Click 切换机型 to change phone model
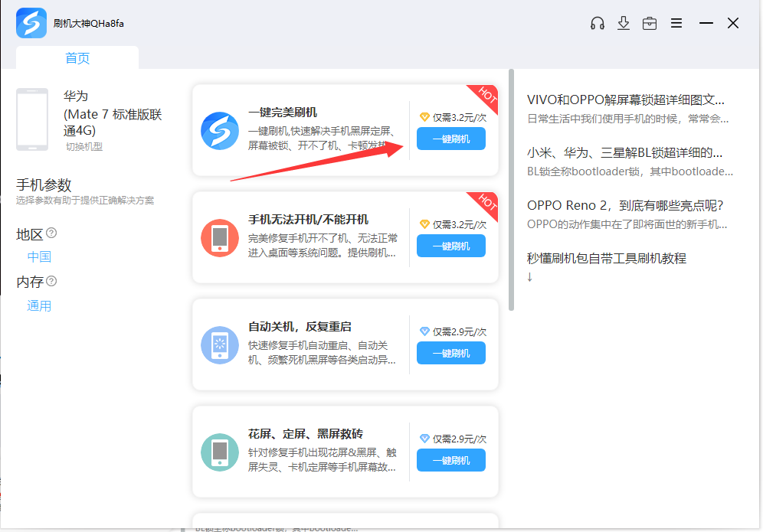The image size is (763, 532). (84, 146)
